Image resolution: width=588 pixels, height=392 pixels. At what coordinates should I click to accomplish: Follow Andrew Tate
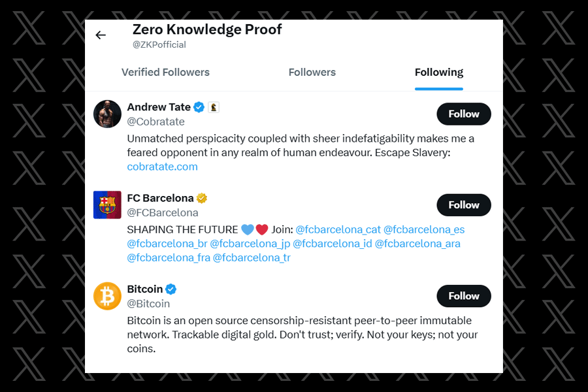[x=464, y=114]
